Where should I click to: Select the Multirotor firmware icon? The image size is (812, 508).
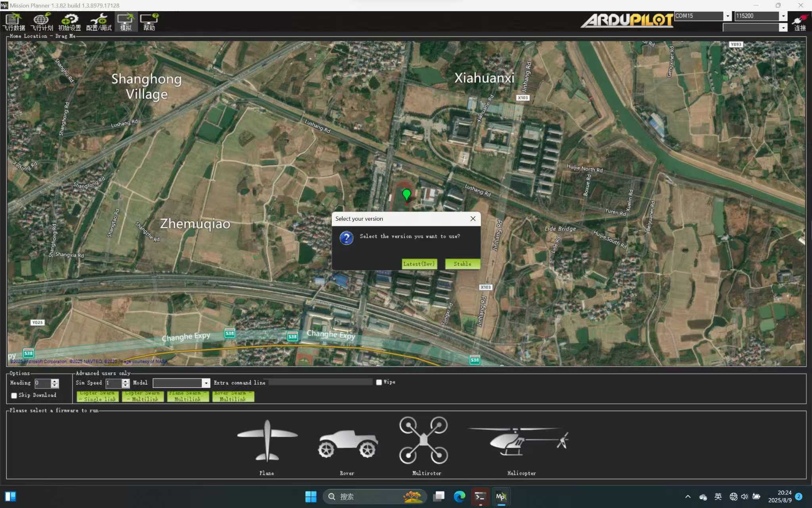423,440
